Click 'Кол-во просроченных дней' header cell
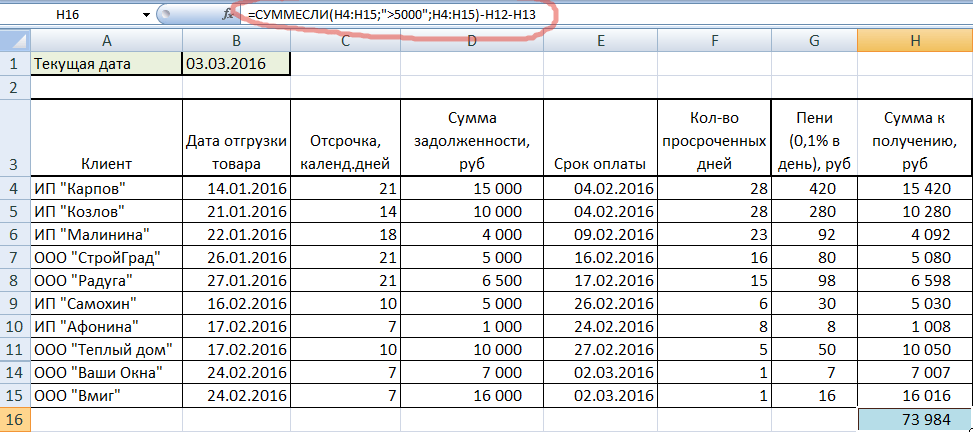The image size is (973, 432). (x=714, y=137)
